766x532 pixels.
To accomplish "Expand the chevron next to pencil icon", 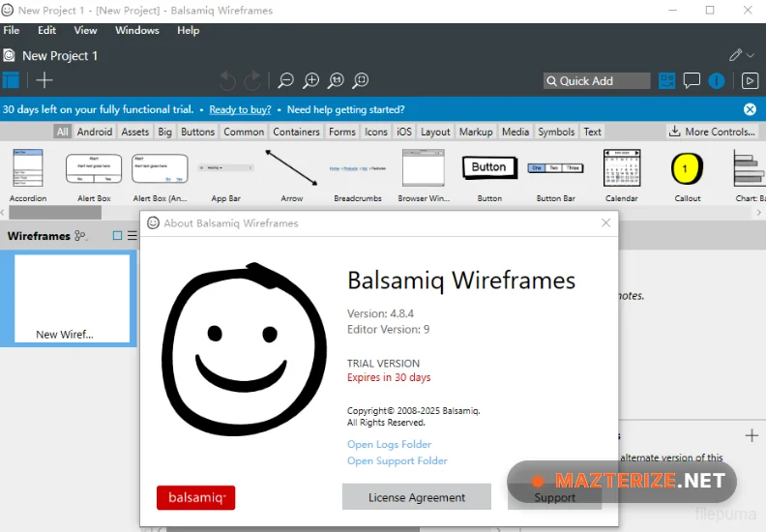I will coord(751,56).
